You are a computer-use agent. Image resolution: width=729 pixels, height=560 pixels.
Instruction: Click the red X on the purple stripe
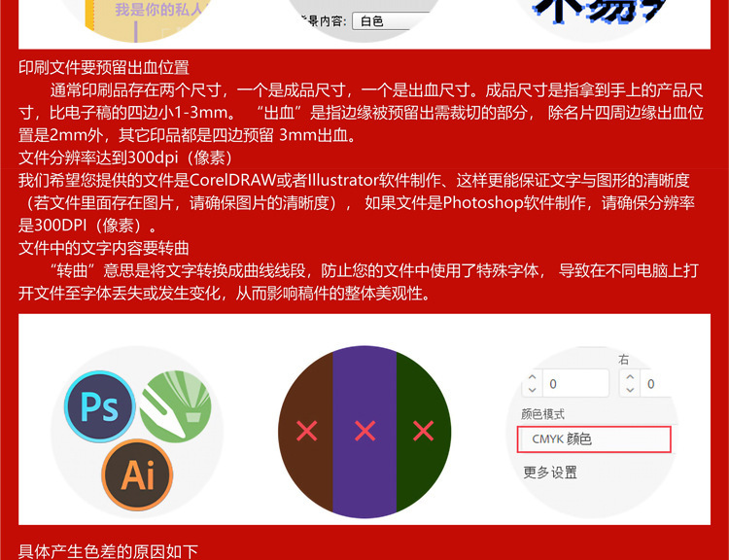coord(364,431)
